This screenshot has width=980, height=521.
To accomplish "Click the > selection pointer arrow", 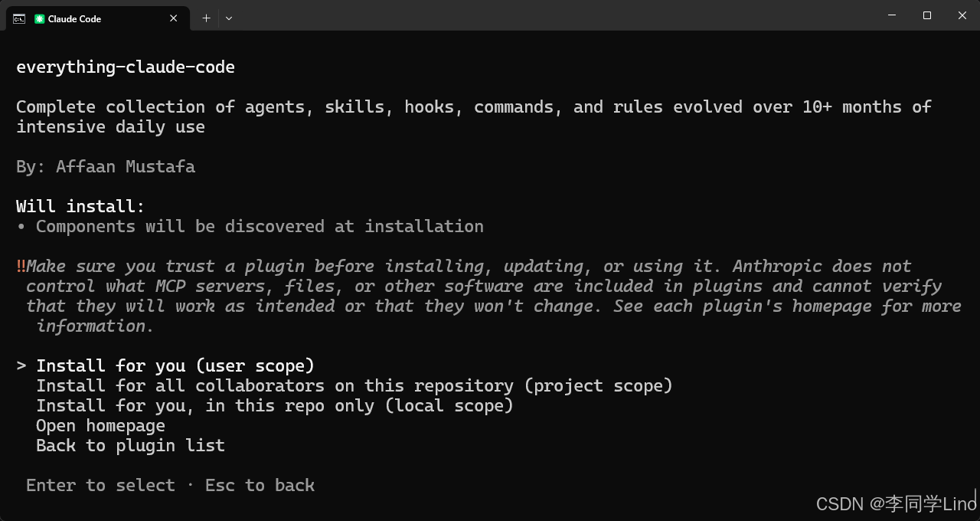I will pyautogui.click(x=21, y=365).
